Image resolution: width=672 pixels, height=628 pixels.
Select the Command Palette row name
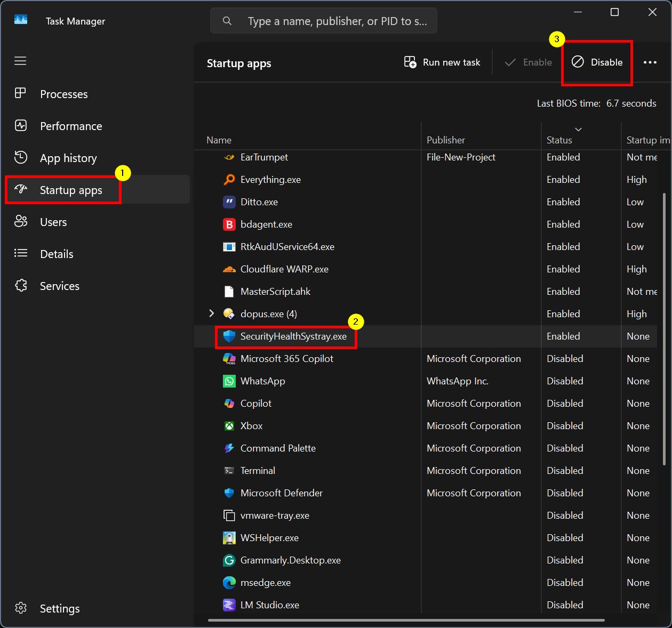pos(278,448)
